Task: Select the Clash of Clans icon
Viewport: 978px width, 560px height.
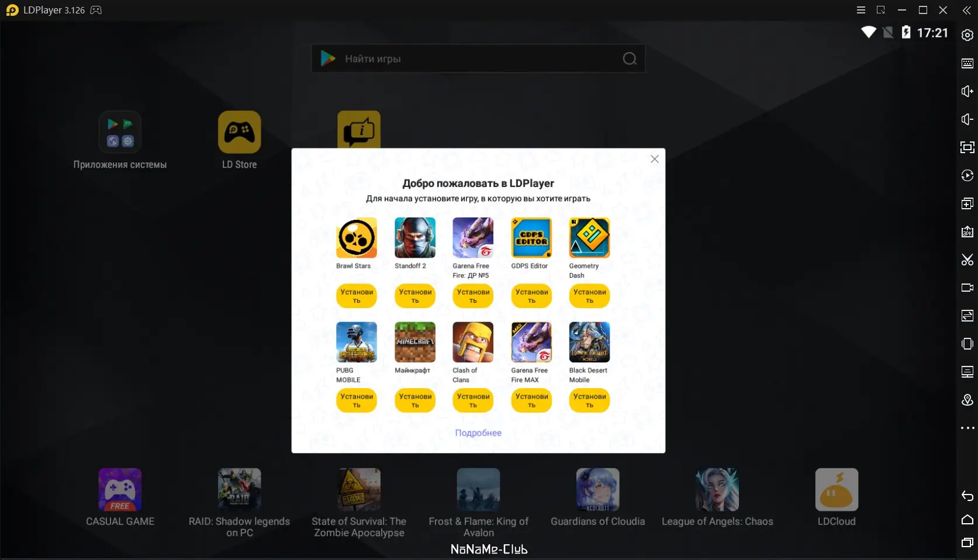Action: [x=473, y=342]
